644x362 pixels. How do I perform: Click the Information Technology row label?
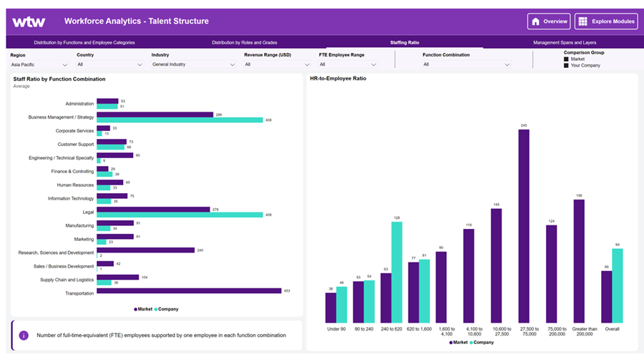click(71, 199)
